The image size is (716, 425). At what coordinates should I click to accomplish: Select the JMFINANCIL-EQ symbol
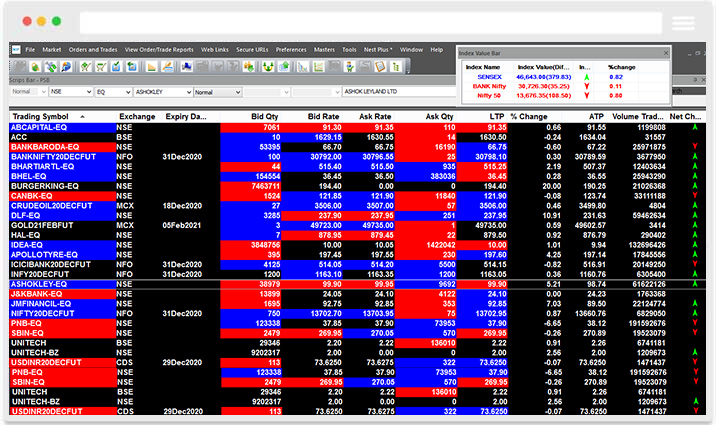tap(41, 304)
